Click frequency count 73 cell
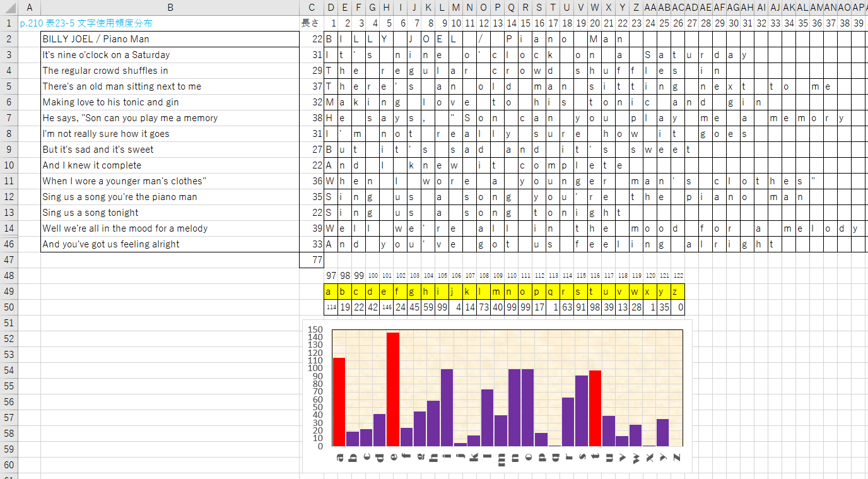Screen dimensions: 868x479 pos(483,307)
